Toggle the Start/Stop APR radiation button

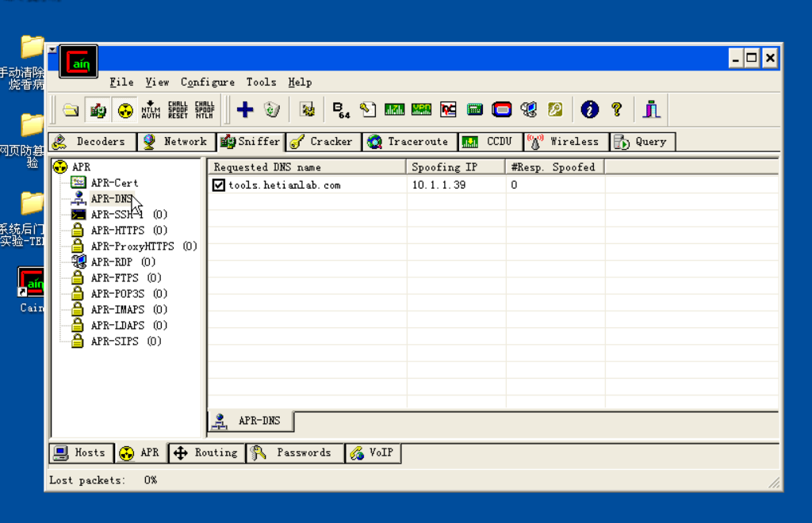click(124, 109)
